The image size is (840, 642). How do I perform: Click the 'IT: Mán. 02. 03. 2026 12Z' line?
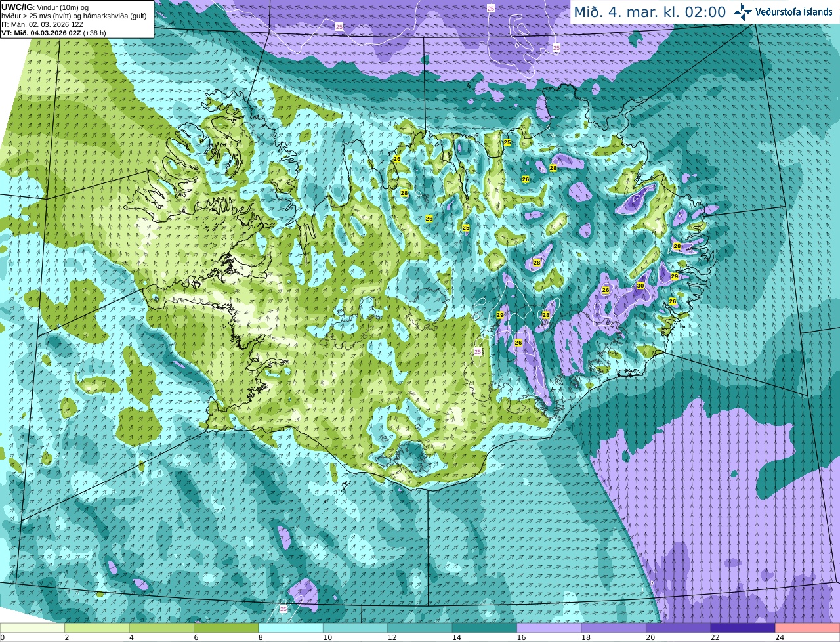(x=43, y=24)
